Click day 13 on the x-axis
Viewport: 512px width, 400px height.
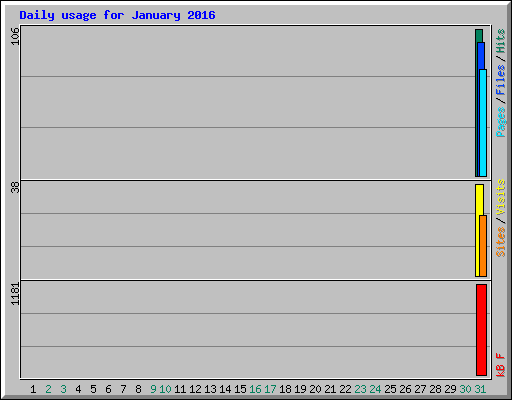210,389
